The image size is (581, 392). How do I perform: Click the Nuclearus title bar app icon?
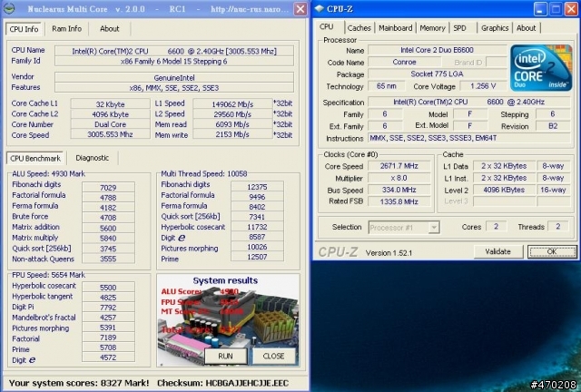[x=9, y=8]
